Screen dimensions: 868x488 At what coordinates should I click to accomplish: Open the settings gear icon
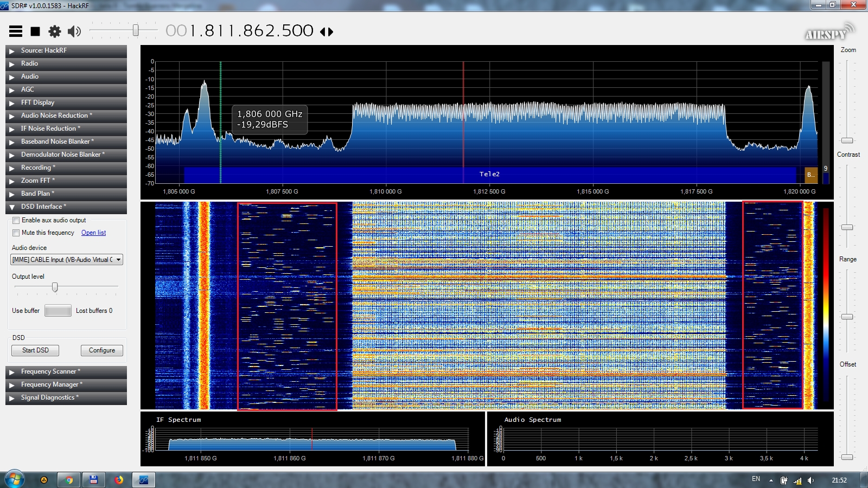(55, 31)
